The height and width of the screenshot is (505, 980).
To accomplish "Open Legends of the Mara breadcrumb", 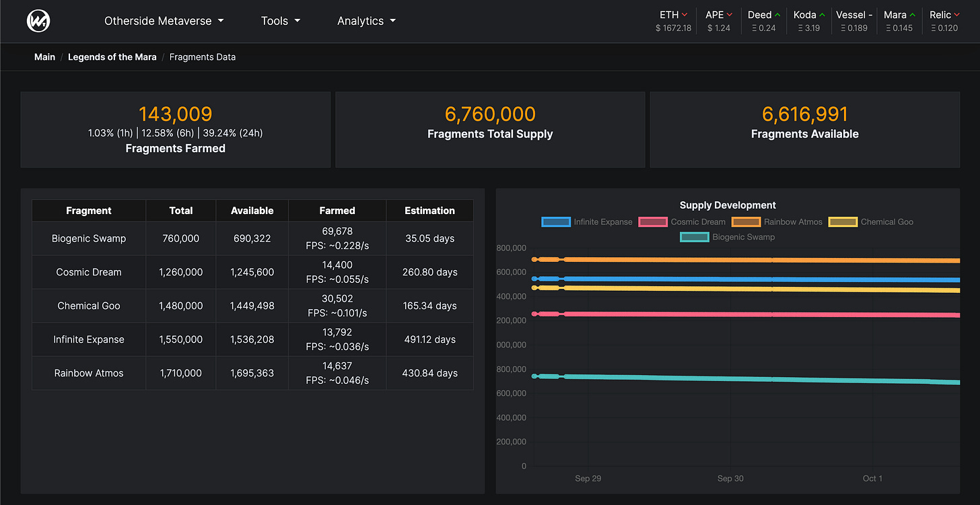I will tap(112, 57).
